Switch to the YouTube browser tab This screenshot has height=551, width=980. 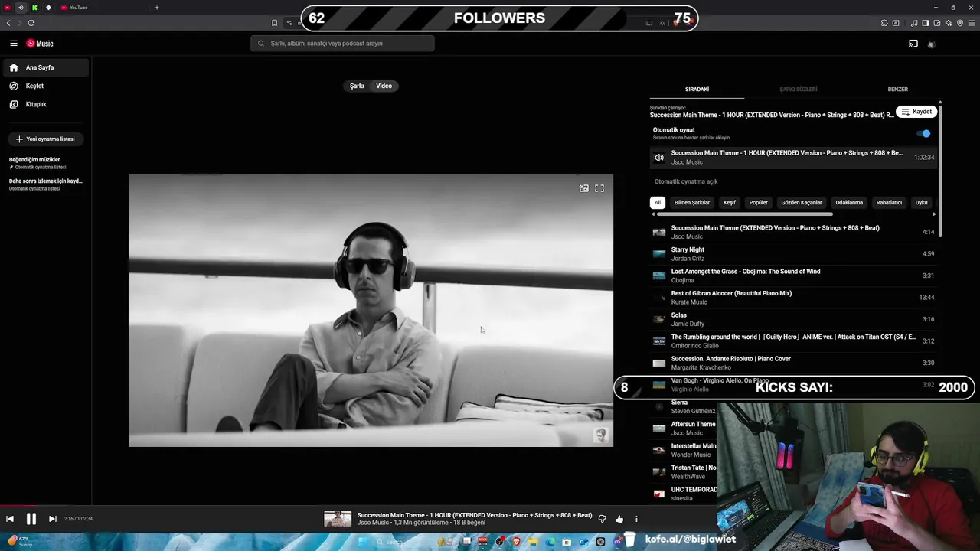tap(102, 8)
